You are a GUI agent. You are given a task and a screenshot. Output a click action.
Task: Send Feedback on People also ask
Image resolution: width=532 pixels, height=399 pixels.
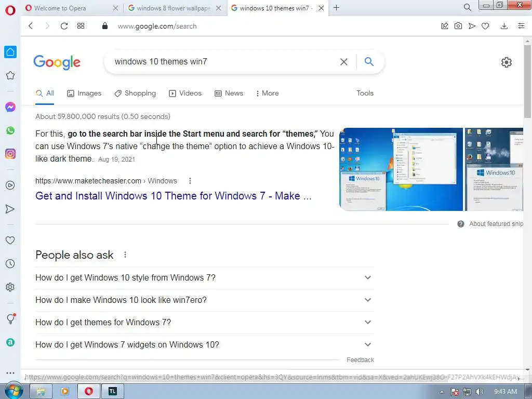click(361, 360)
